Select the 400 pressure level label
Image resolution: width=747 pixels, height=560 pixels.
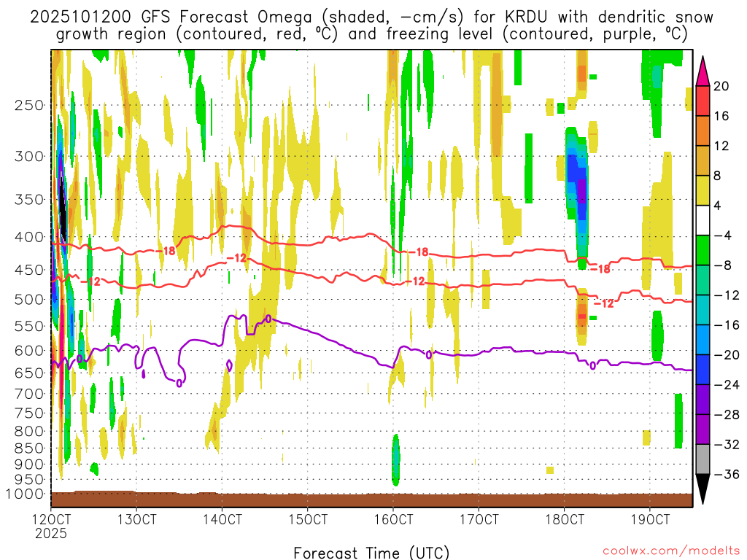coord(29,237)
